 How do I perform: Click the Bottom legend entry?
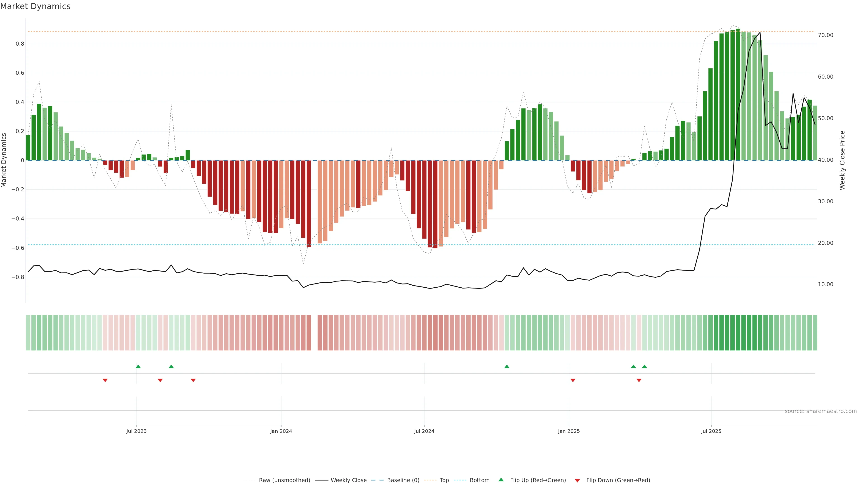[x=479, y=480]
